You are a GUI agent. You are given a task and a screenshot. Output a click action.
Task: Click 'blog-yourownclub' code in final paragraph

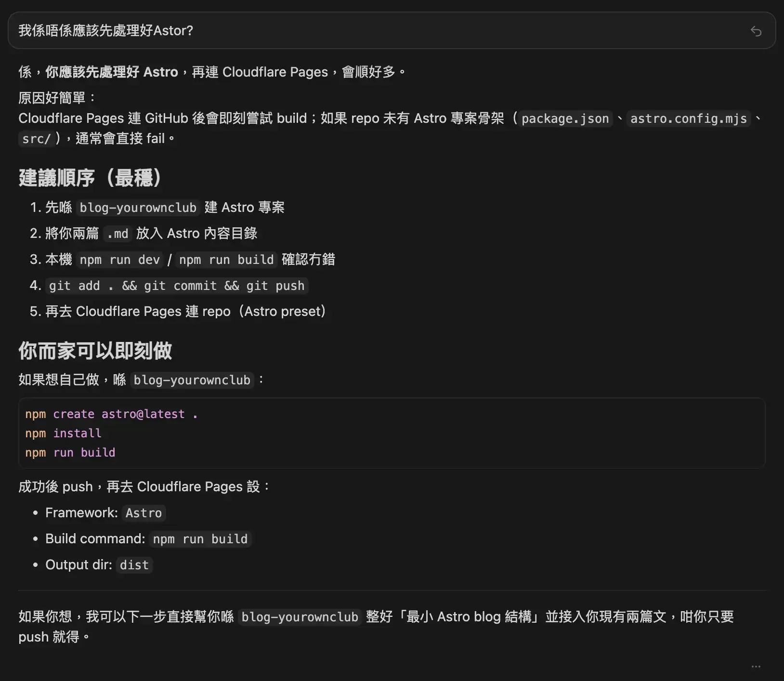pos(300,617)
